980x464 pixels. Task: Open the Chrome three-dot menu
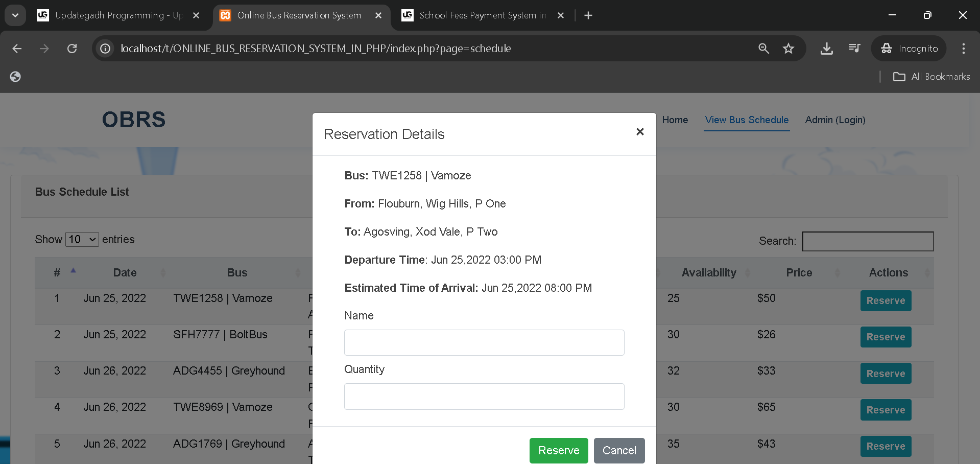(963, 49)
